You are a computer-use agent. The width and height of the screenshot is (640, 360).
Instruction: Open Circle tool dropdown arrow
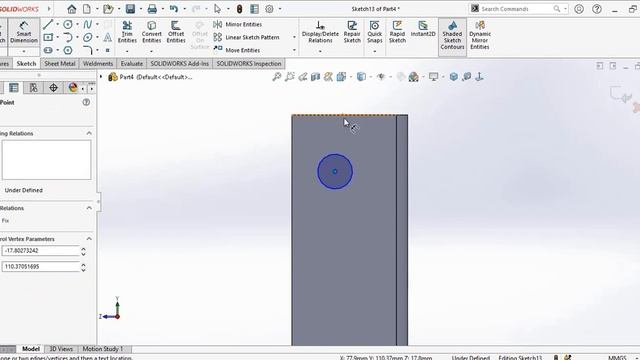[x=77, y=24]
